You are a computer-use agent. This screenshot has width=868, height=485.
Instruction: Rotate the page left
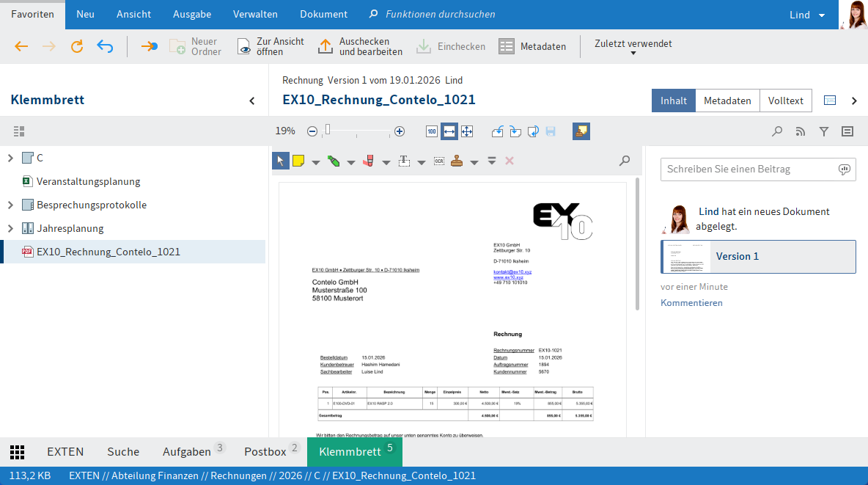point(498,131)
